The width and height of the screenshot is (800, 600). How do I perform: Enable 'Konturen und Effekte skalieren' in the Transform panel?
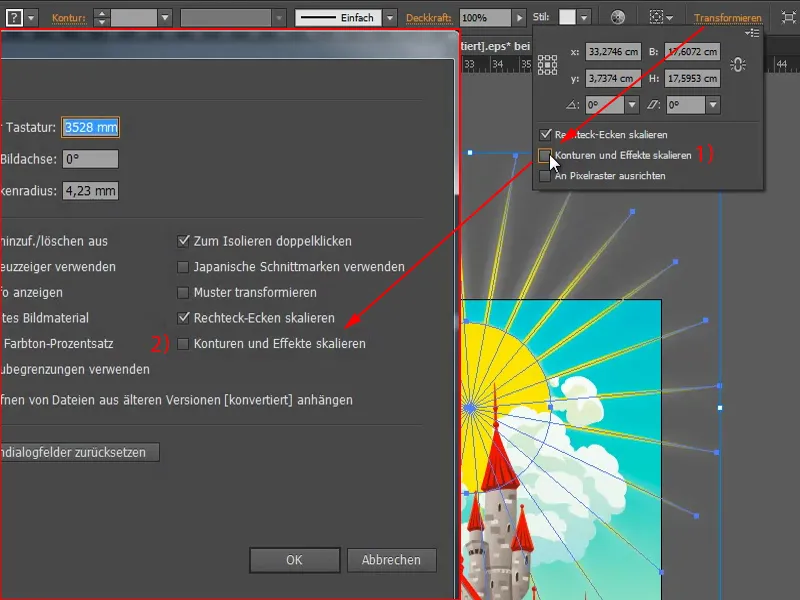tap(547, 155)
